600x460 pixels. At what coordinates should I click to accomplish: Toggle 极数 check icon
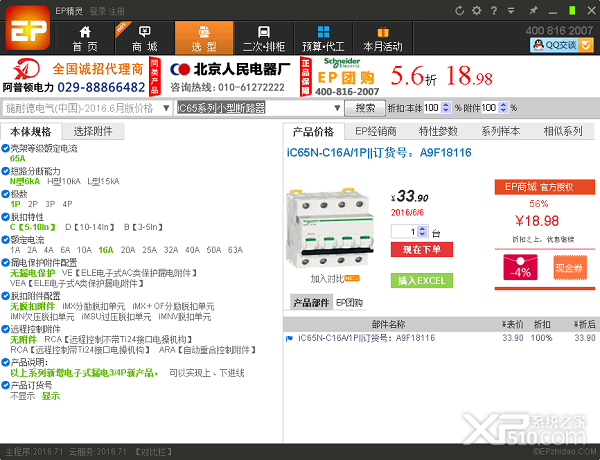5,194
